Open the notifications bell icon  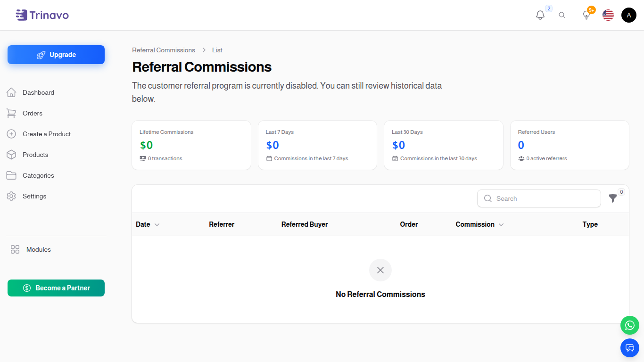540,15
